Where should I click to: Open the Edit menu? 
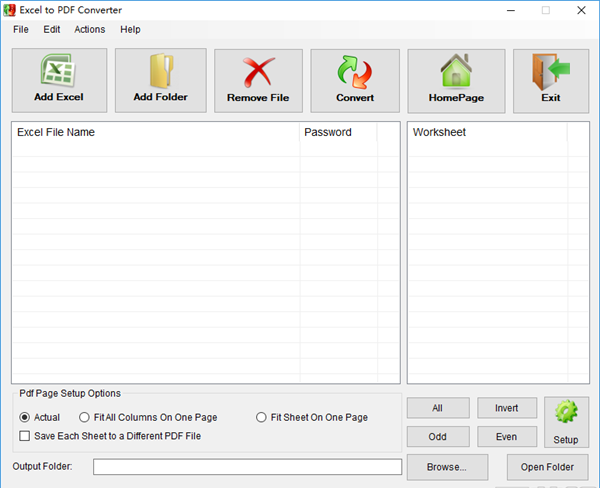tap(52, 29)
